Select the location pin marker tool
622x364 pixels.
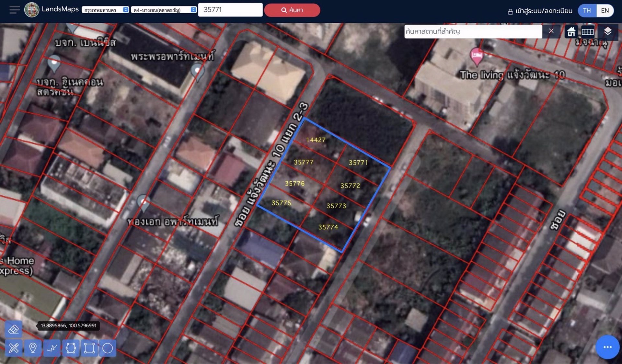[33, 348]
